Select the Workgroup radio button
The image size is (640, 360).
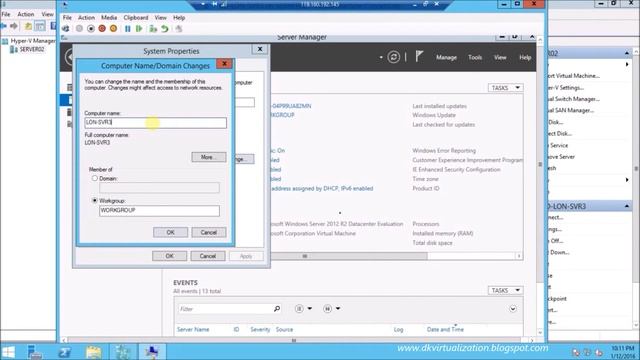tap(95, 201)
